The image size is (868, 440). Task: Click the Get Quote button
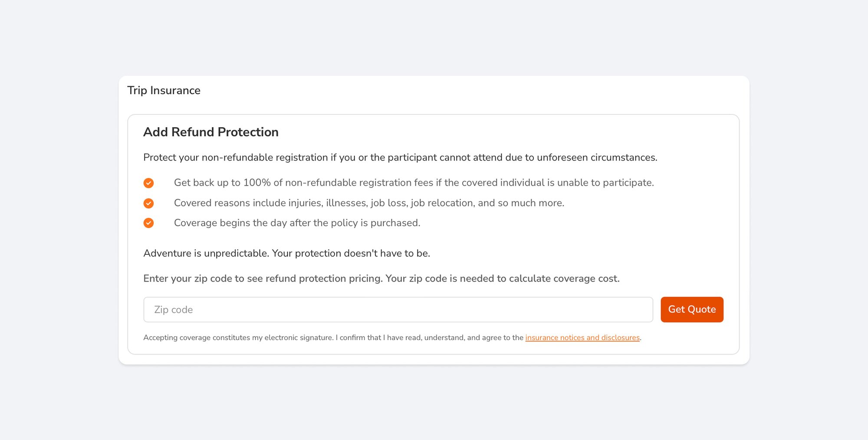(692, 309)
